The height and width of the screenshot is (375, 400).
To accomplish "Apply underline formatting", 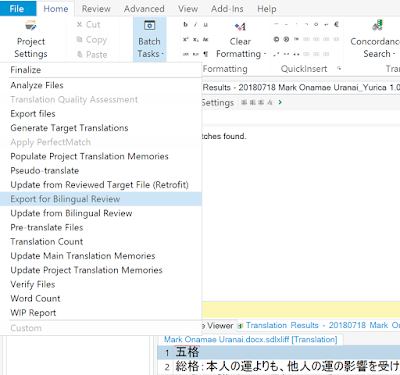I will point(206,24).
